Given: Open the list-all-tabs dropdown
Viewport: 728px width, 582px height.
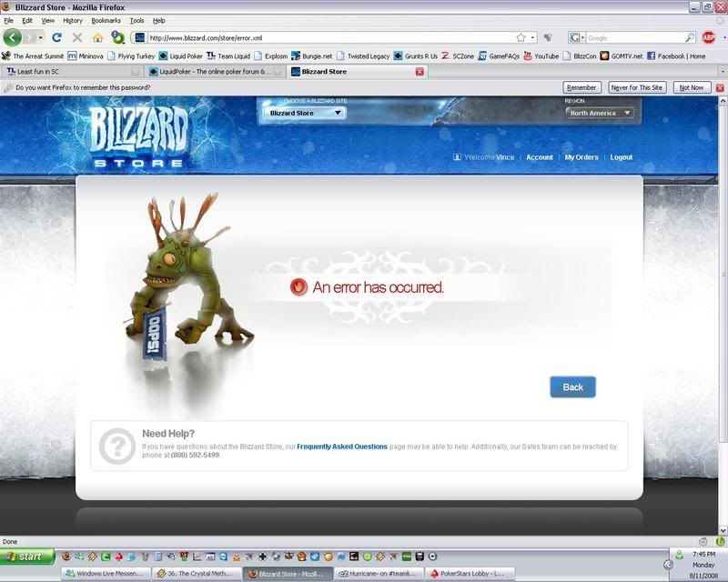Looking at the screenshot, I should click(723, 72).
